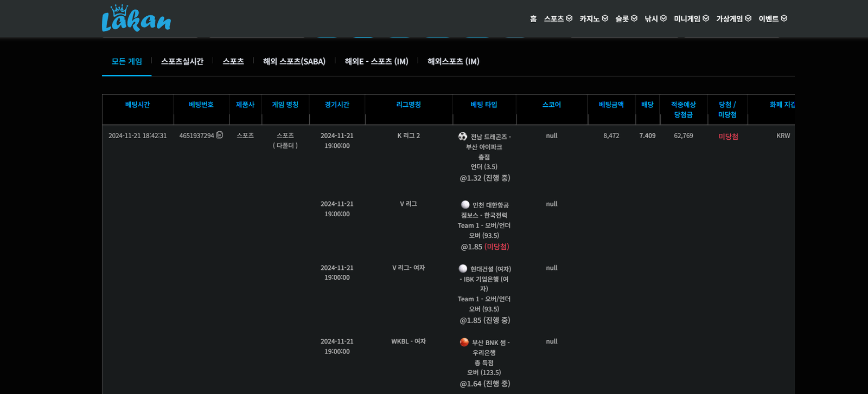This screenshot has height=394, width=868.
Task: Expand the 가상게임 menu
Action: coord(733,18)
